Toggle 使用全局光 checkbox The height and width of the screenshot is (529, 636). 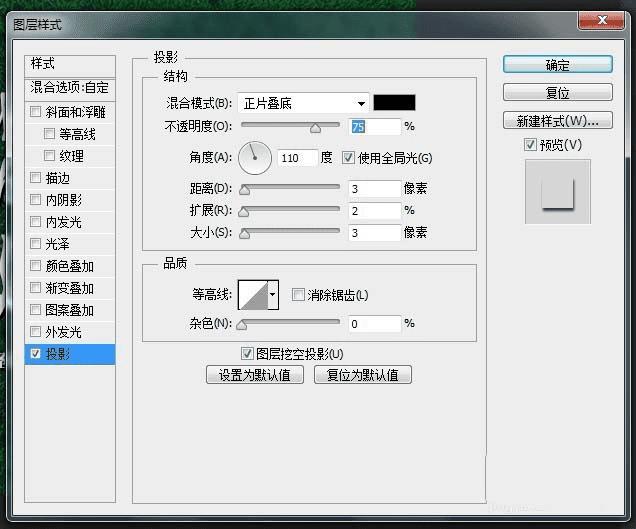point(348,157)
